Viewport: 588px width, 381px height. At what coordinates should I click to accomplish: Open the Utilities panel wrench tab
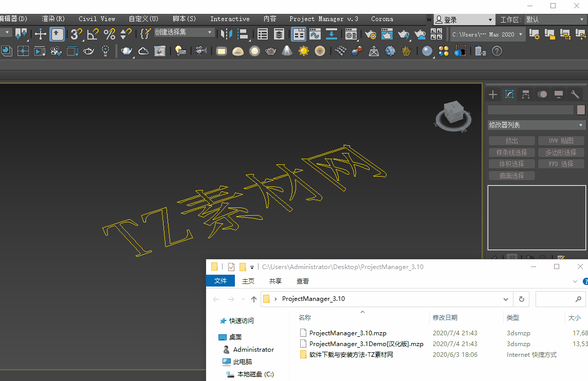tap(575, 94)
